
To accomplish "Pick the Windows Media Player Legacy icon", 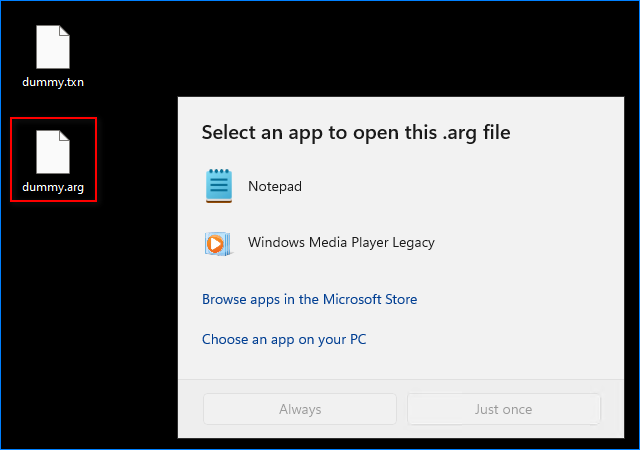I will point(219,242).
